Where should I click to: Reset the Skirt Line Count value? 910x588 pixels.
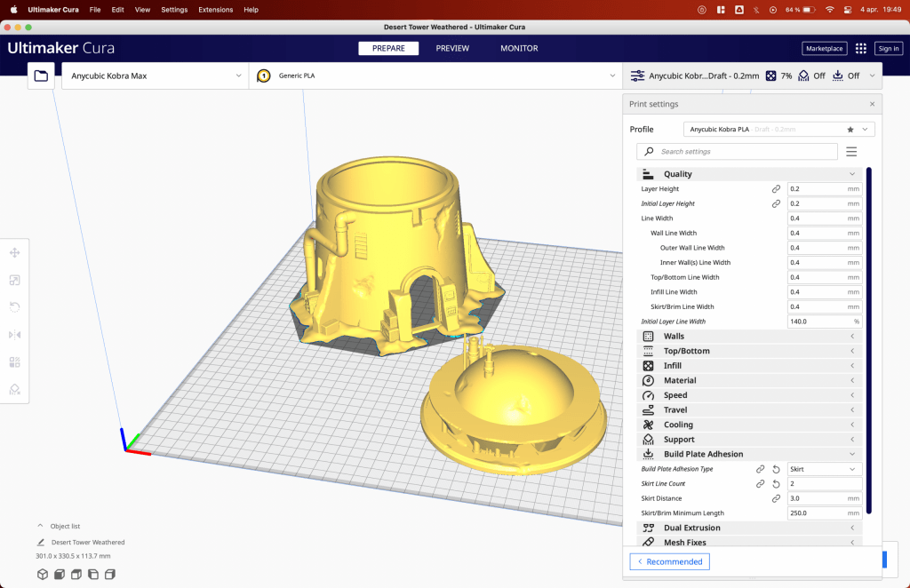pos(776,483)
